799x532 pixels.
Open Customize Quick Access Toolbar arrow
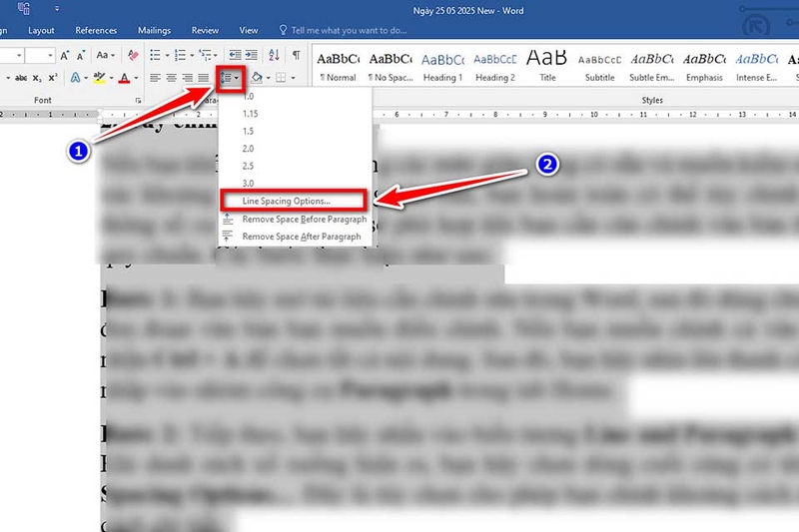pyautogui.click(x=57, y=9)
